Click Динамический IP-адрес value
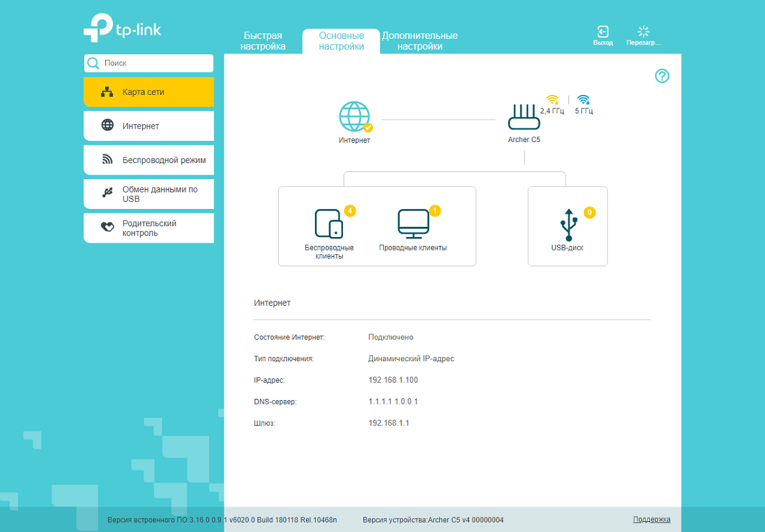 [411, 359]
